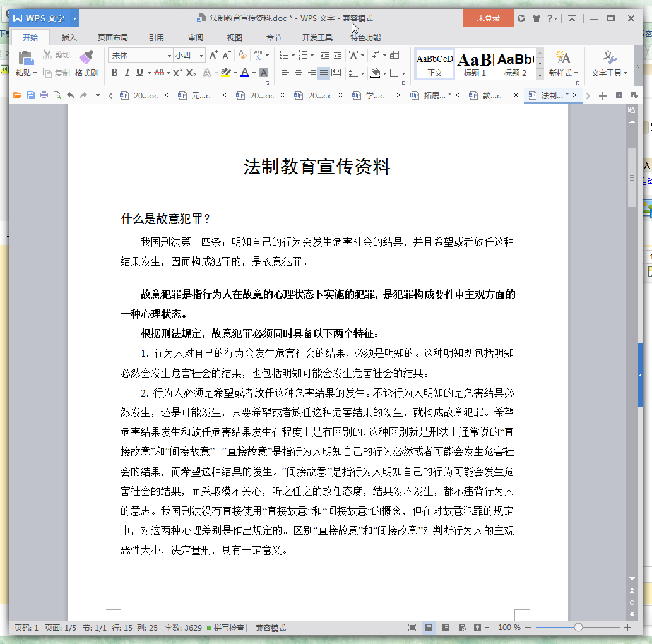Expand the styles gallery more arrow
This screenshot has height=644, width=652.
(540, 75)
